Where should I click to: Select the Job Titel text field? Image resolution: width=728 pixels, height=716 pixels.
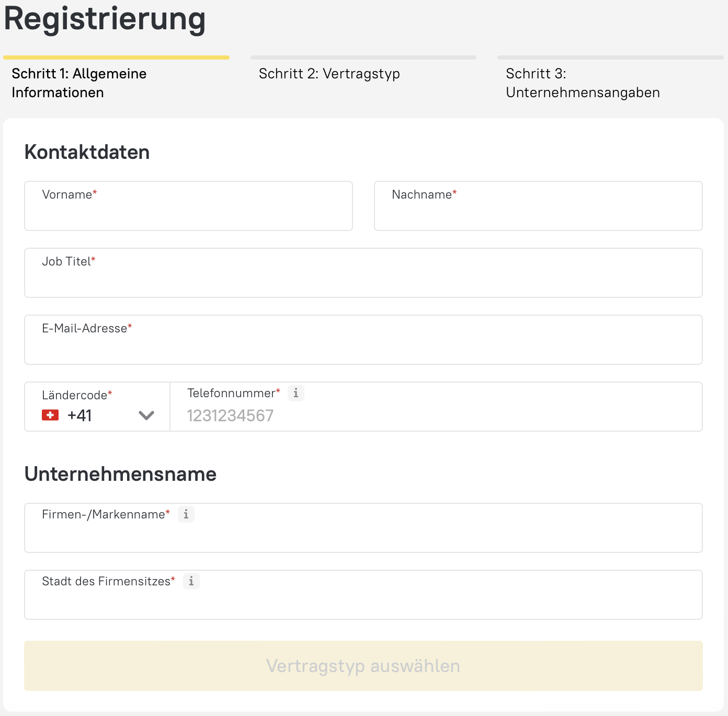(x=363, y=279)
